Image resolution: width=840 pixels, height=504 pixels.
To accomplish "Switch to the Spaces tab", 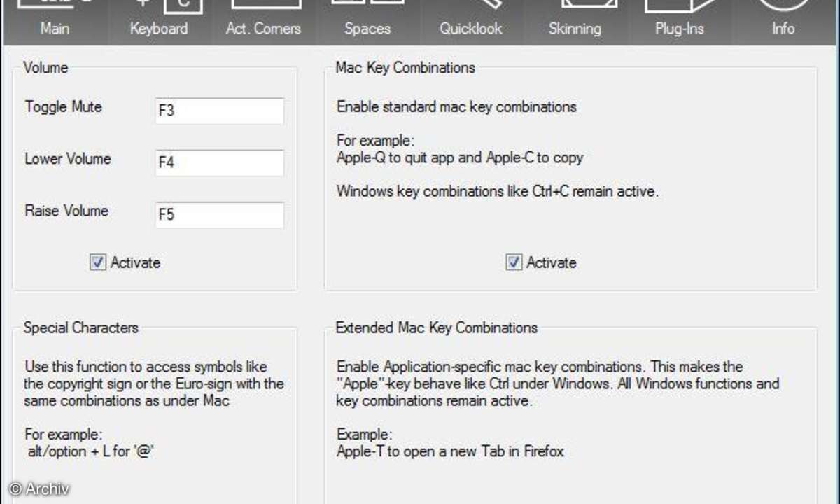I will (x=367, y=22).
